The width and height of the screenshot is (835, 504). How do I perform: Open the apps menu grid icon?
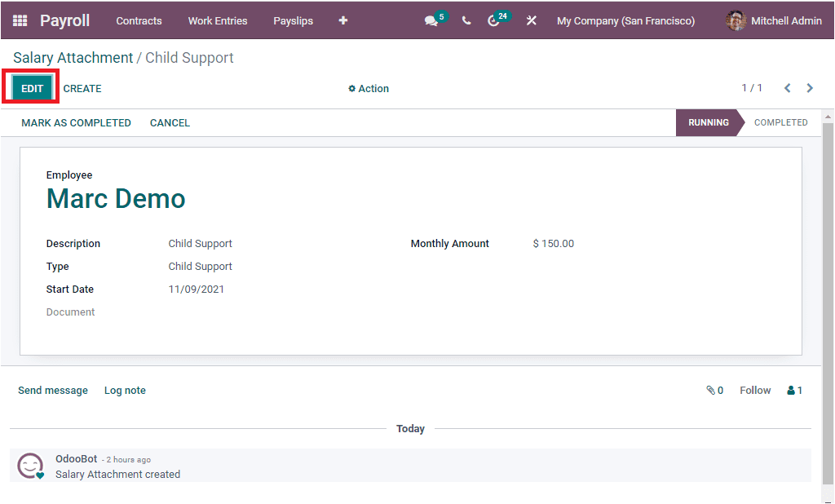[x=20, y=20]
